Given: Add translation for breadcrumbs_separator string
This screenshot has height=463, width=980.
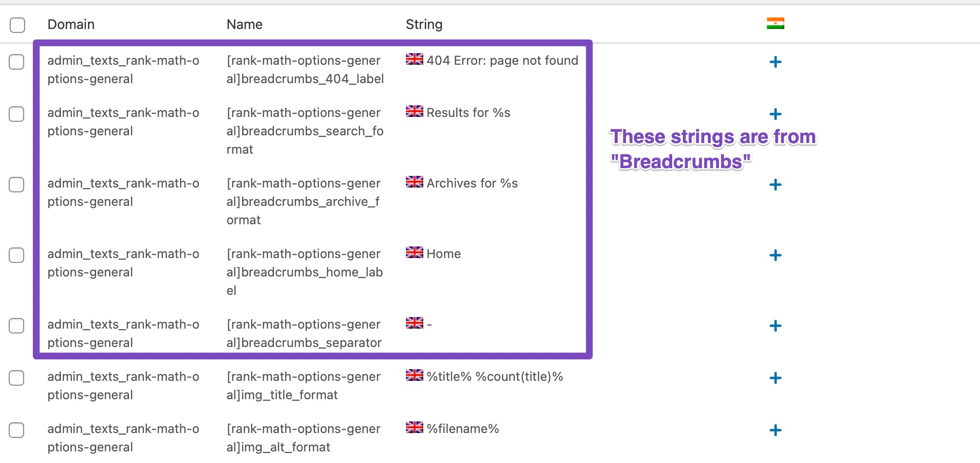Looking at the screenshot, I should click(775, 326).
